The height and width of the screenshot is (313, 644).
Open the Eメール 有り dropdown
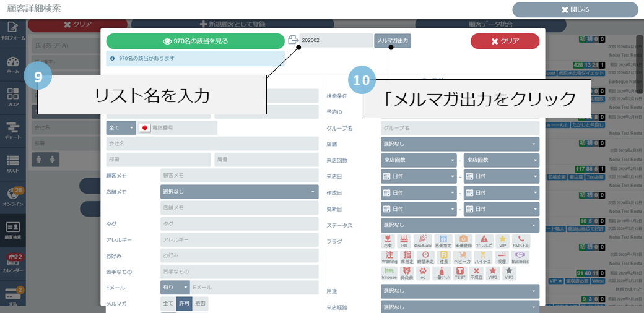click(175, 288)
